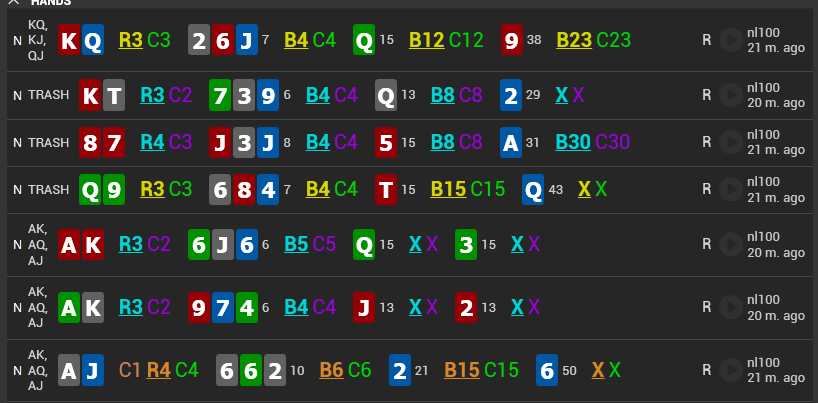Click the red T turn card in Q 9 row

pos(386,189)
